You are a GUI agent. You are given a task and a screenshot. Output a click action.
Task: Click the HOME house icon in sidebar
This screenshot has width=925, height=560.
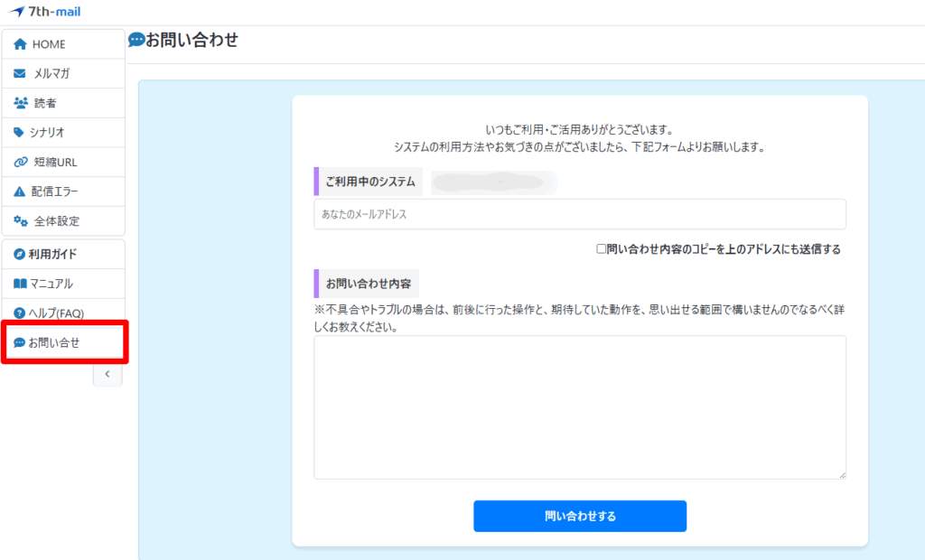(21, 44)
